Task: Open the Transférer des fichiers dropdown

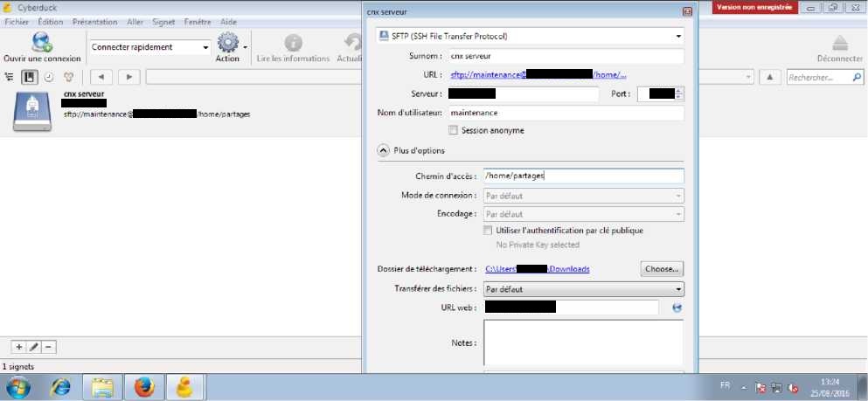Action: tap(583, 289)
